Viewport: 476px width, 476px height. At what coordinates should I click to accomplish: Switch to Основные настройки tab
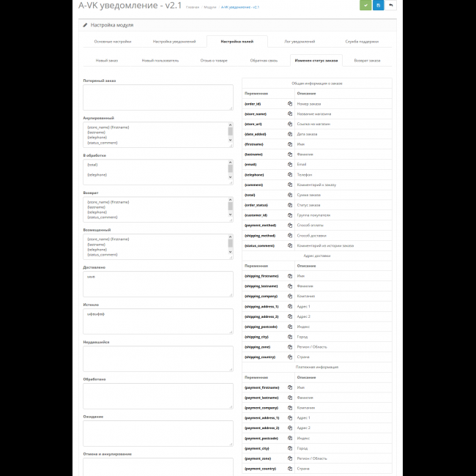pos(112,42)
